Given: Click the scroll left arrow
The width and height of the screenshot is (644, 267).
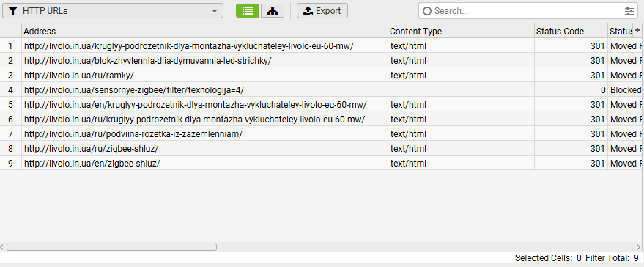Looking at the screenshot, I should pyautogui.click(x=2, y=247).
